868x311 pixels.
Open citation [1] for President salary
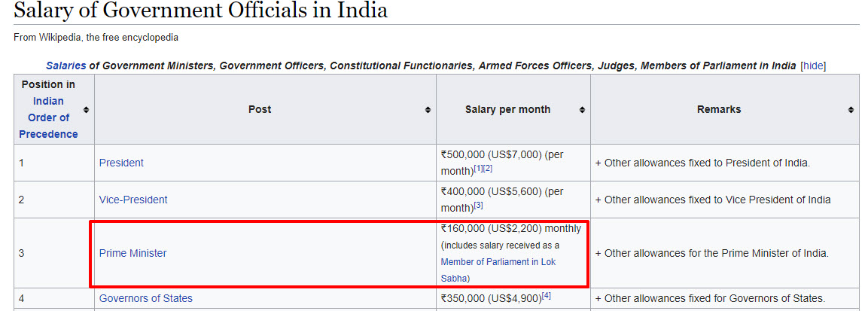click(x=478, y=168)
